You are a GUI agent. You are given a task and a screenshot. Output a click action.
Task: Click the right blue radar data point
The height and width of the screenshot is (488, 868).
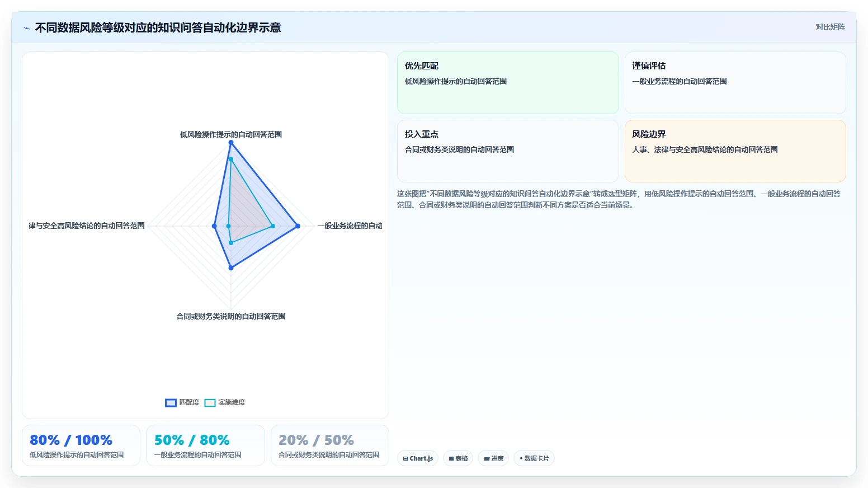point(298,226)
